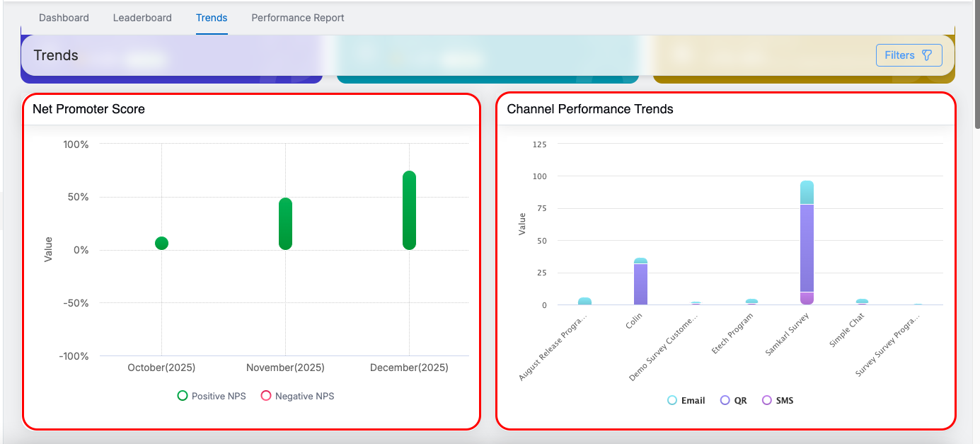Toggle the QR legend marker
Image resolution: width=980 pixels, height=444 pixels.
point(725,400)
